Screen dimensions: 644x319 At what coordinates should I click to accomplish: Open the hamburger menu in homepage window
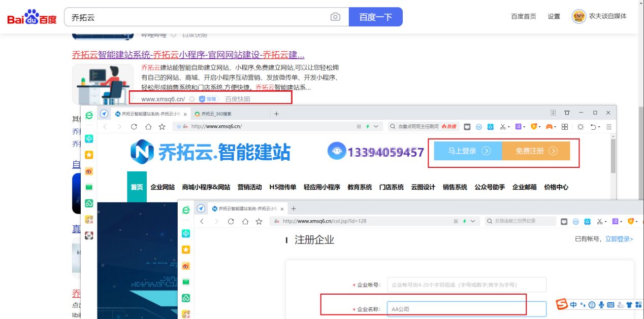609,127
